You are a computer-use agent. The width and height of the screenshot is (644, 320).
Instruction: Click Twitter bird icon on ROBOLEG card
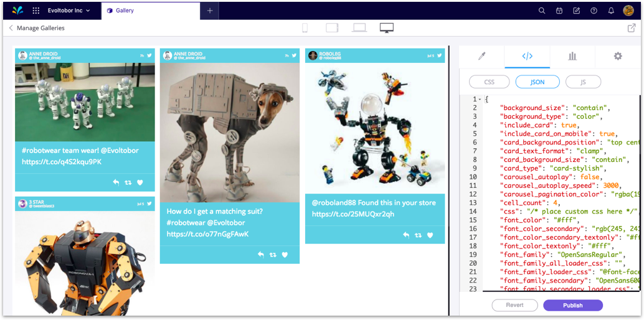pyautogui.click(x=439, y=55)
